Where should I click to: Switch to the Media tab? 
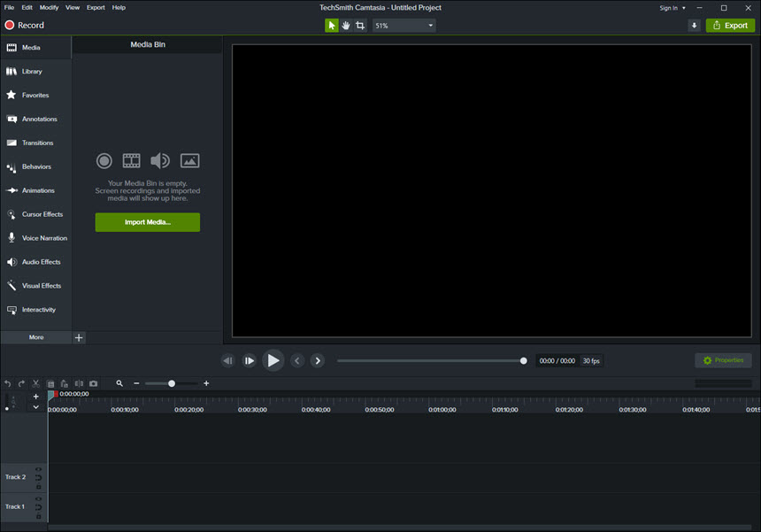point(36,48)
